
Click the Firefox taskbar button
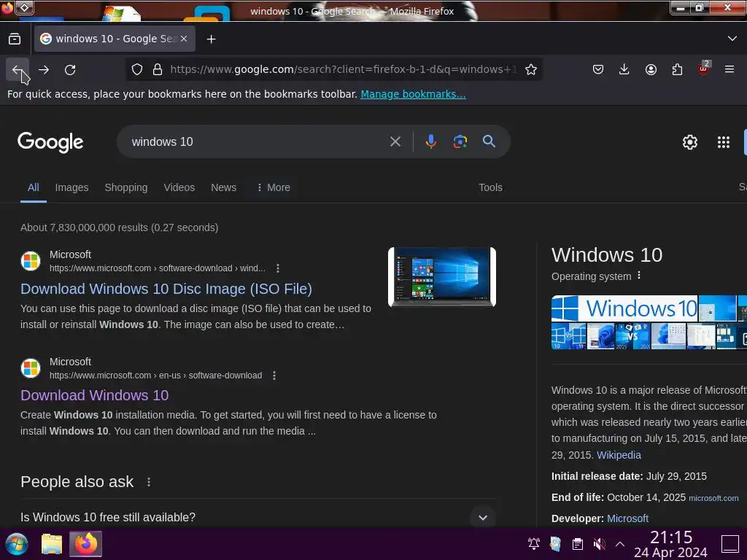tap(86, 544)
